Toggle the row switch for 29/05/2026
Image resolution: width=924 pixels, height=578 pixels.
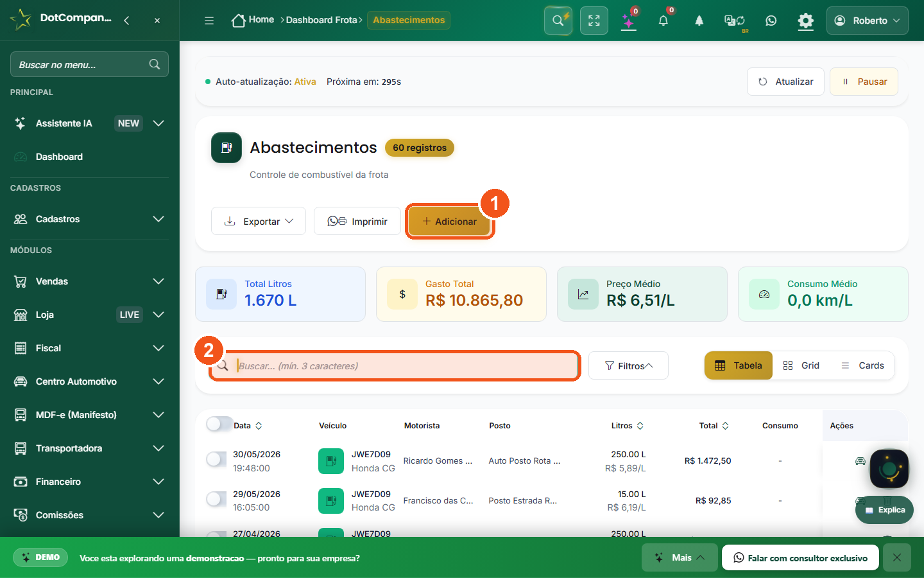(216, 499)
